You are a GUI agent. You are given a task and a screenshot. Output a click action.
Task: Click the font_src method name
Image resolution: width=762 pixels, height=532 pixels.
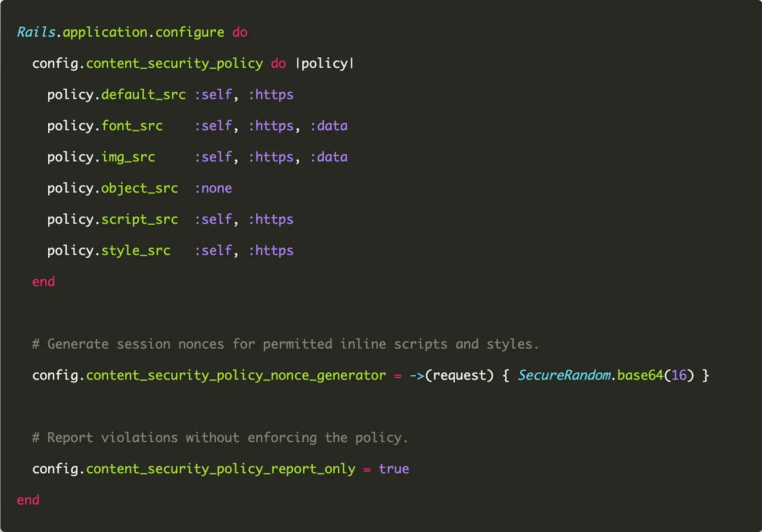point(132,126)
